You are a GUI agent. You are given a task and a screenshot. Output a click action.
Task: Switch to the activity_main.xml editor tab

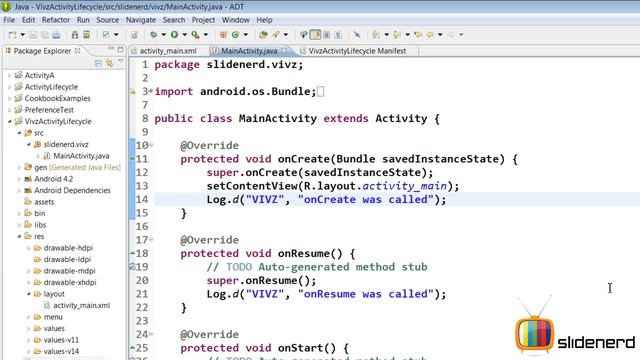click(x=168, y=51)
